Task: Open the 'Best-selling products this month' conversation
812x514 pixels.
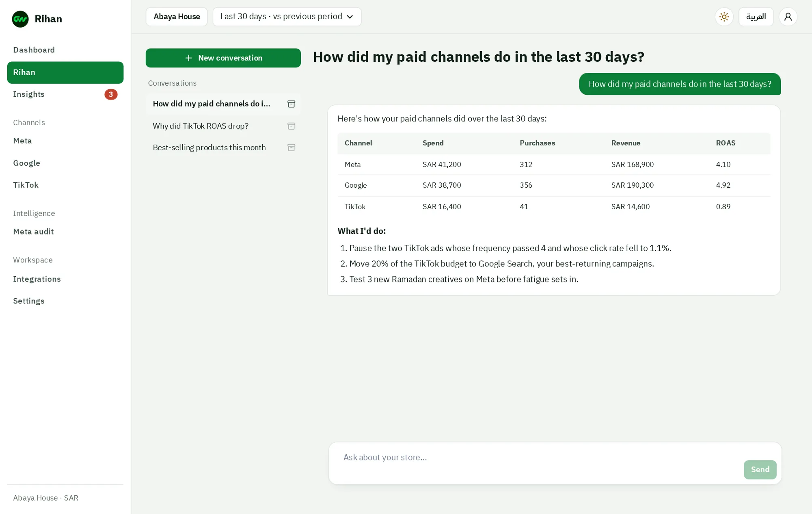Action: [209, 147]
